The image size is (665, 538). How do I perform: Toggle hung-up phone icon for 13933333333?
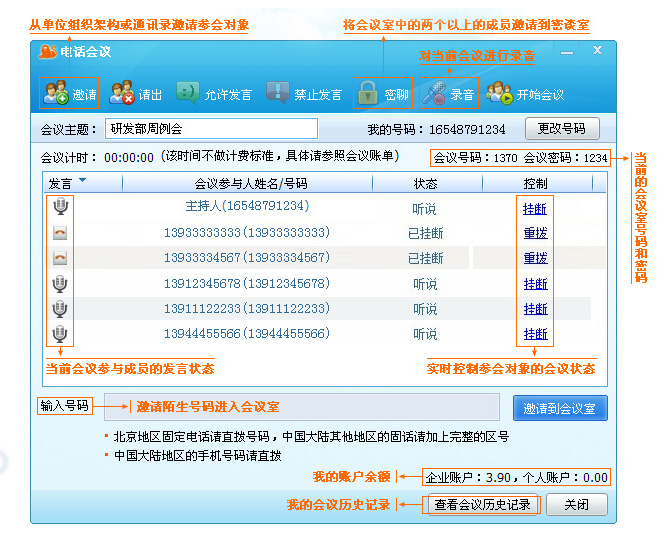(x=61, y=232)
